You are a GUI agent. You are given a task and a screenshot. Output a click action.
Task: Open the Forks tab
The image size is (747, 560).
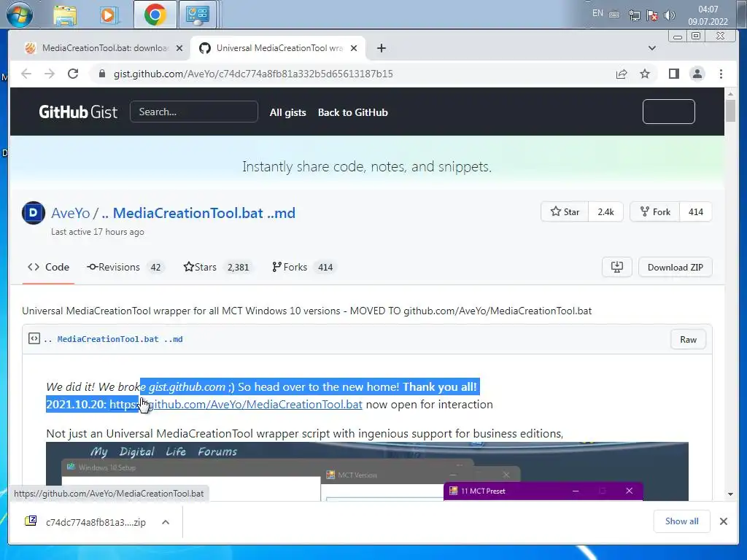coord(303,267)
